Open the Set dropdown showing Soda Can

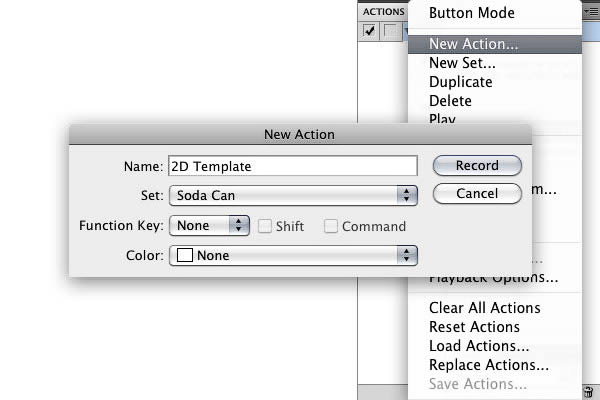tap(293, 196)
